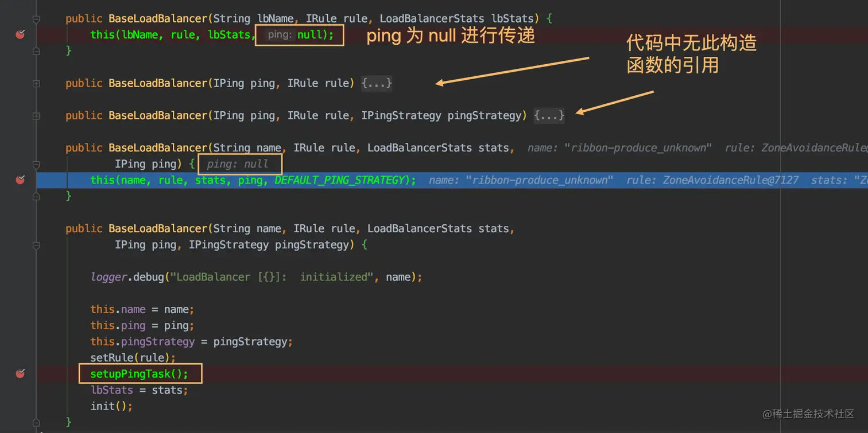The height and width of the screenshot is (433, 868).
Task: Click lbStats = stats; assignment
Action: coord(139,390)
